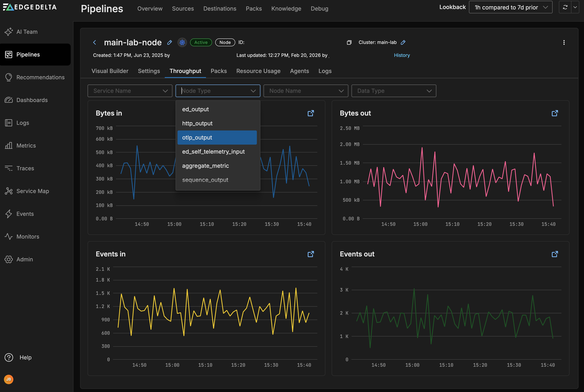This screenshot has width=584, height=392.
Task: Go back using the left chevron
Action: [95, 43]
